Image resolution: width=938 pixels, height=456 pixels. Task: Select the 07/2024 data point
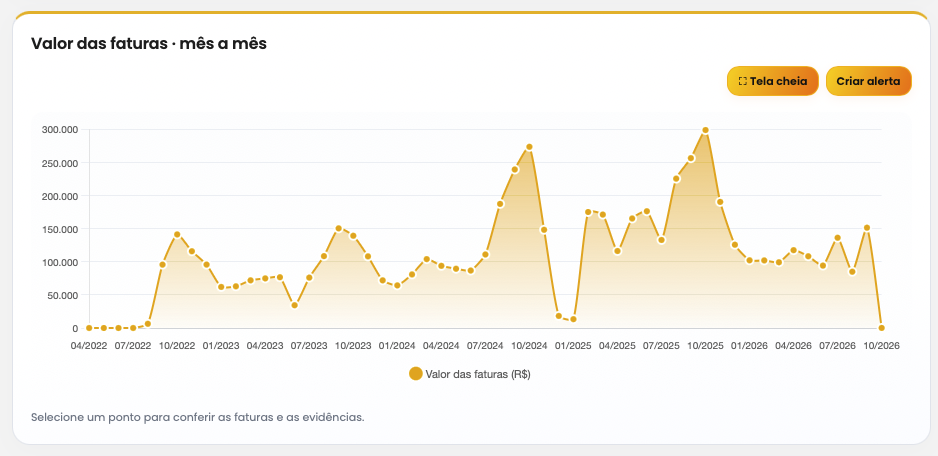click(485, 254)
